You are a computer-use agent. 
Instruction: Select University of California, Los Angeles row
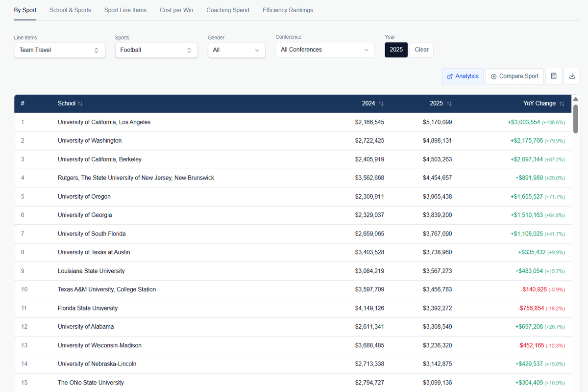pos(293,122)
